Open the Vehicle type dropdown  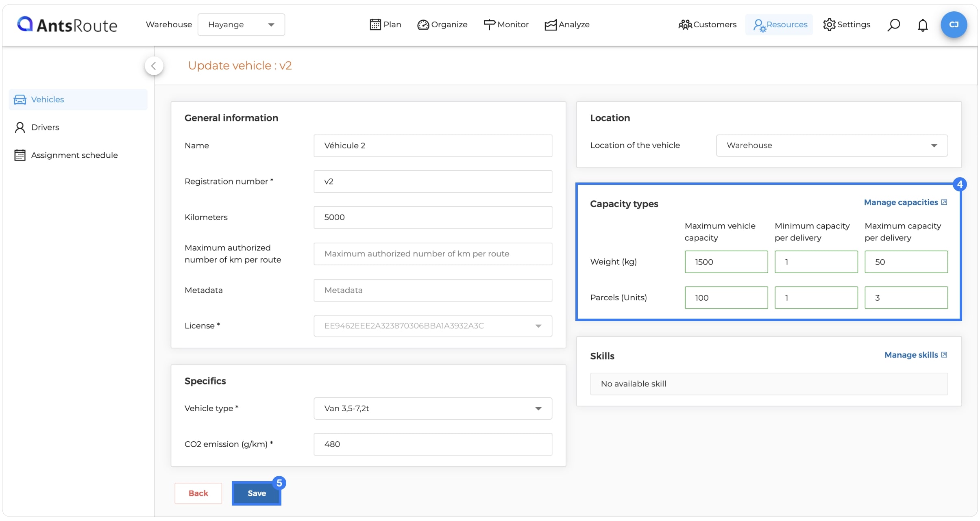point(433,408)
